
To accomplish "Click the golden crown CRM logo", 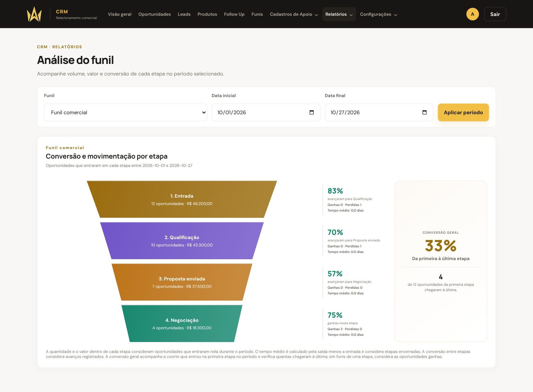I will [34, 14].
